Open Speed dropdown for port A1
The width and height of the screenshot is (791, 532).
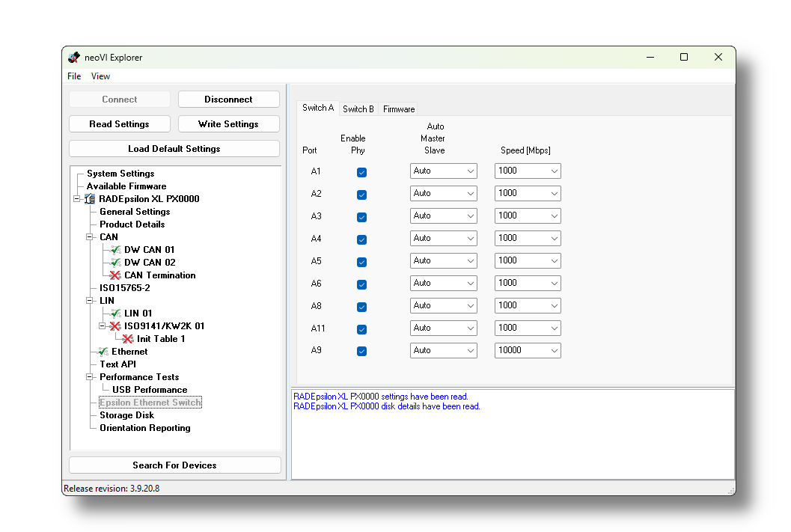point(528,171)
